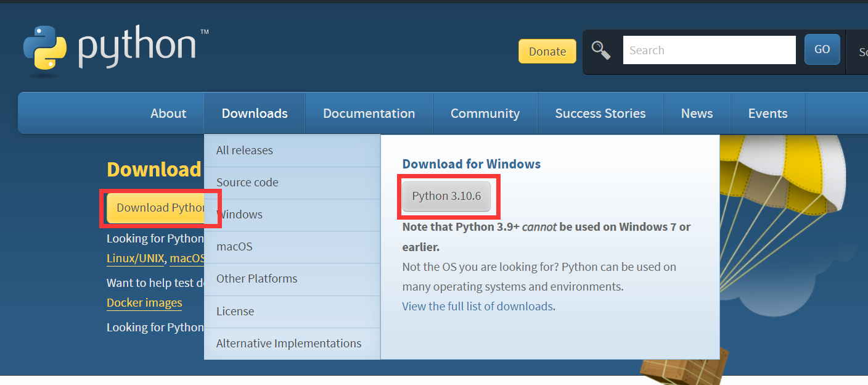This screenshot has height=385, width=868.
Task: Click the Python 3.10.6 download button
Action: (x=446, y=196)
